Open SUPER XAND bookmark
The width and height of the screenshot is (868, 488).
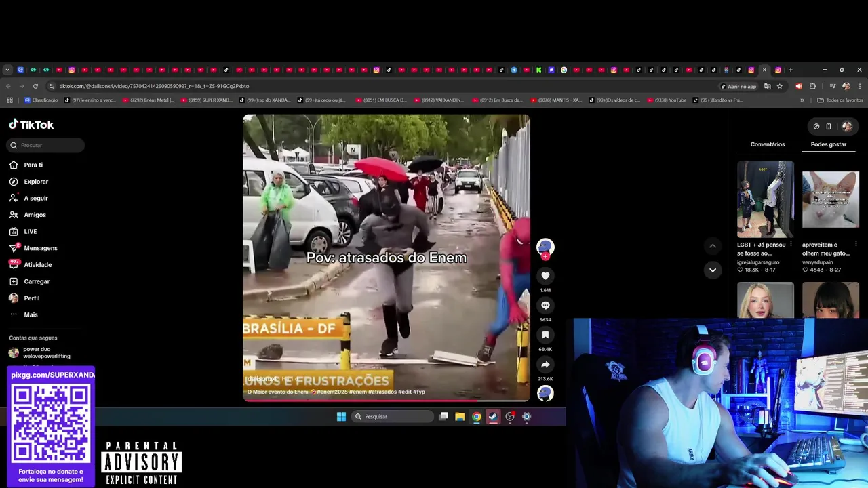point(207,100)
